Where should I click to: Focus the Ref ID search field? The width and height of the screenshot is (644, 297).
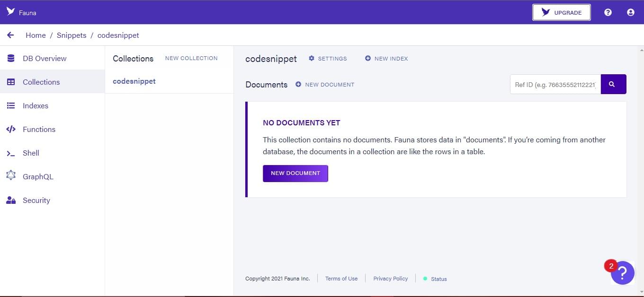(x=555, y=84)
